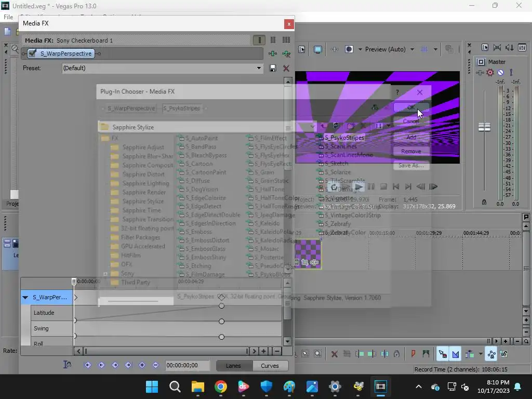Stop the preview playback

point(383,187)
